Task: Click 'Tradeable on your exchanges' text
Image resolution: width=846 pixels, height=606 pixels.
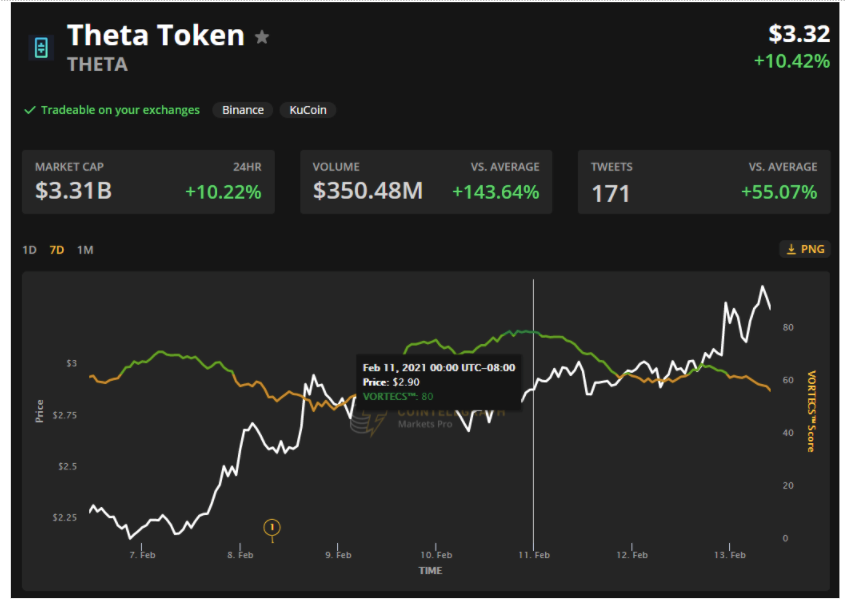Action: click(120, 110)
